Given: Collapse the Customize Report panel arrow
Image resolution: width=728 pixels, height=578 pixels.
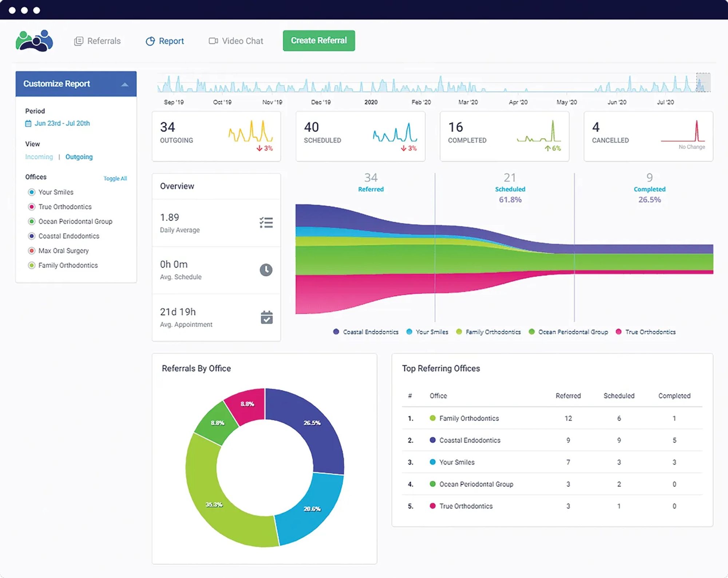Looking at the screenshot, I should tap(124, 84).
